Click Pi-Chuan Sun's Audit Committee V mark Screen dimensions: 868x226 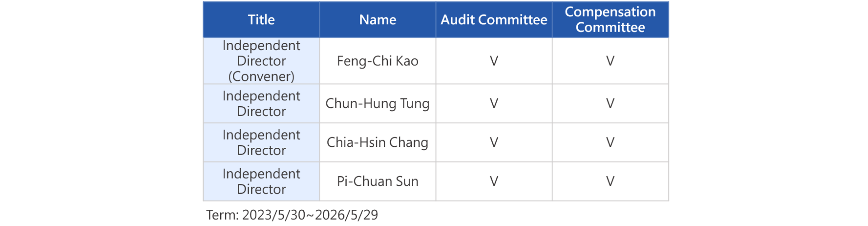pos(494,181)
